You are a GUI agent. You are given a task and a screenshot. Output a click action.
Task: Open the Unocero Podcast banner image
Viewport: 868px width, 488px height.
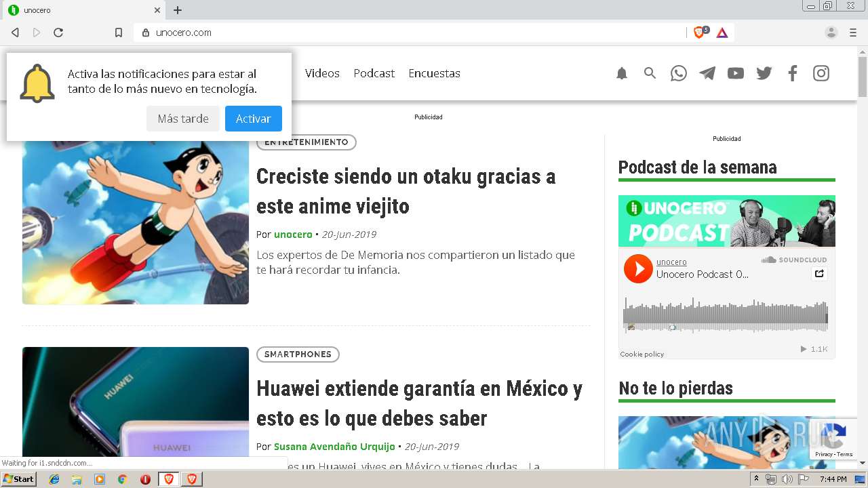tap(727, 221)
